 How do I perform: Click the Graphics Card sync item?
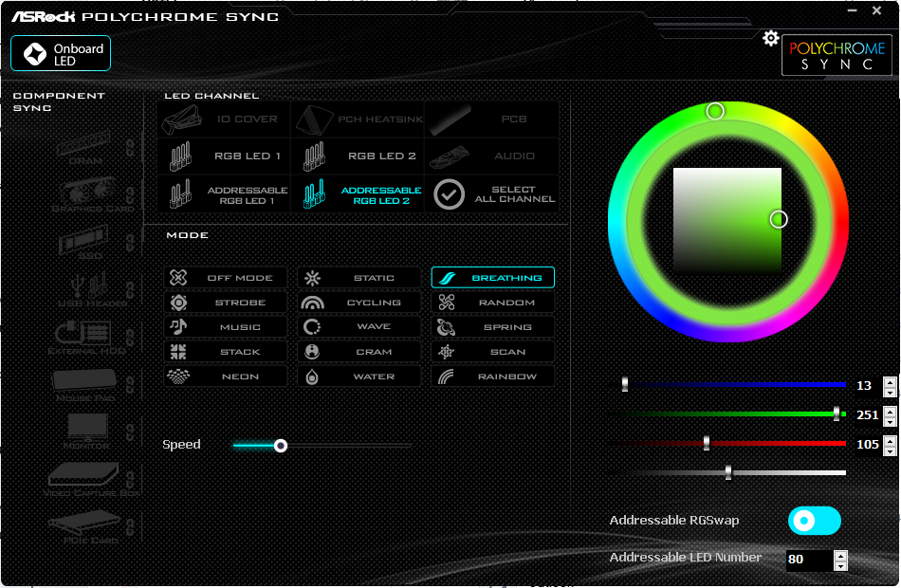92,195
